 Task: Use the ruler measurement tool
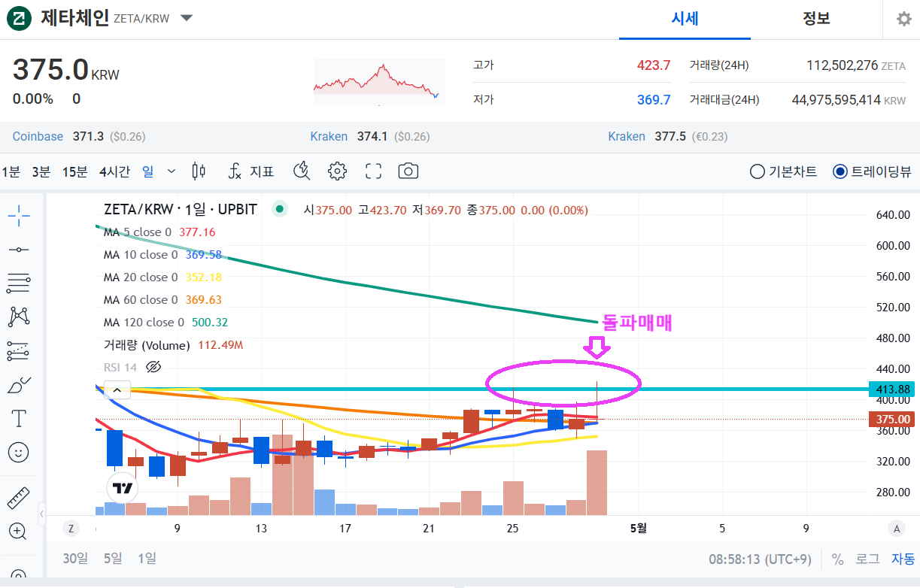(20, 497)
